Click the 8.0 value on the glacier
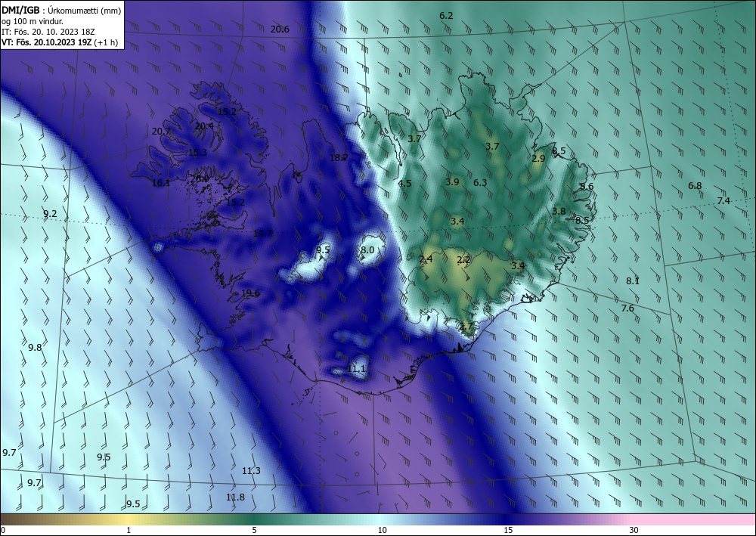This screenshot has width=756, height=536. pos(367,249)
